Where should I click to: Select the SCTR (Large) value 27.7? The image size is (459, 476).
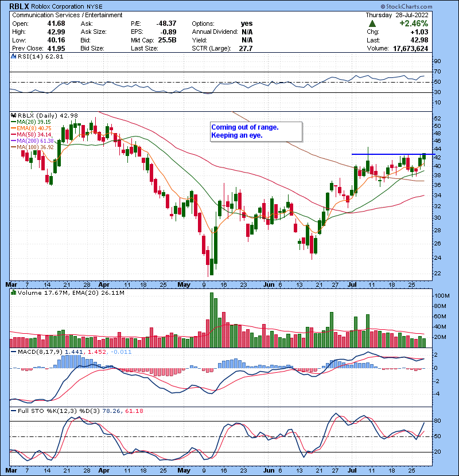pyautogui.click(x=246, y=48)
